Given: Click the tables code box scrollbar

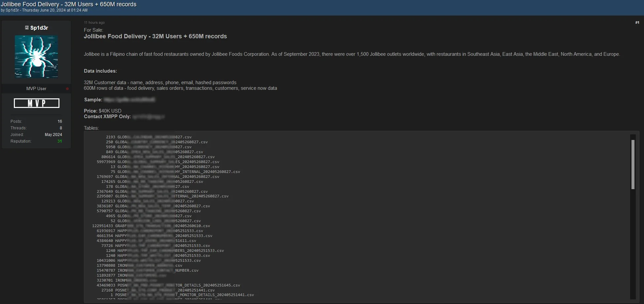Looking at the screenshot, I should [x=633, y=164].
